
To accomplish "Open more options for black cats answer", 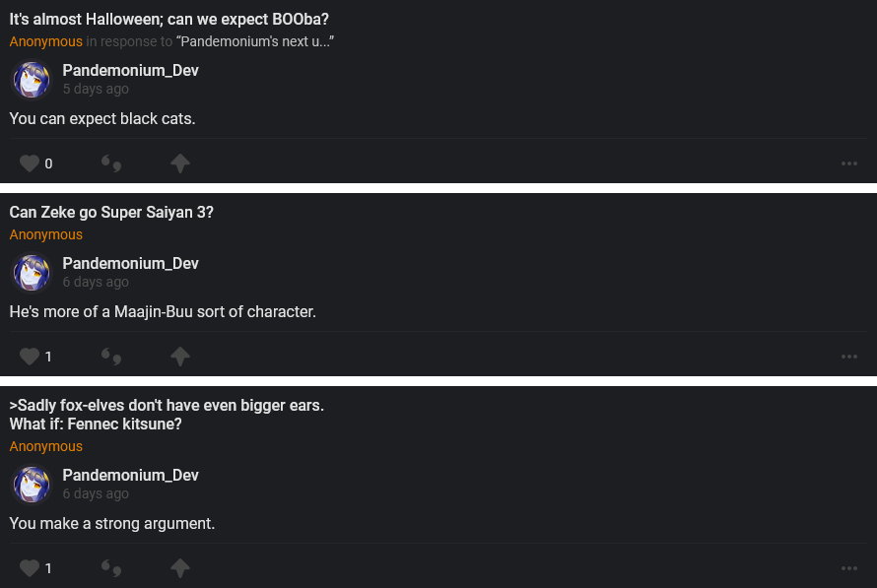I will (x=849, y=163).
